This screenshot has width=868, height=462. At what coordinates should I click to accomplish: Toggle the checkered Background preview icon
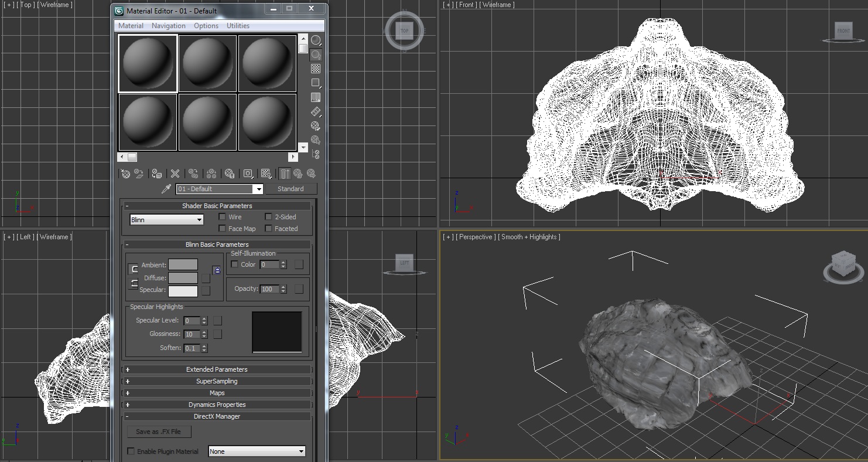pos(316,69)
